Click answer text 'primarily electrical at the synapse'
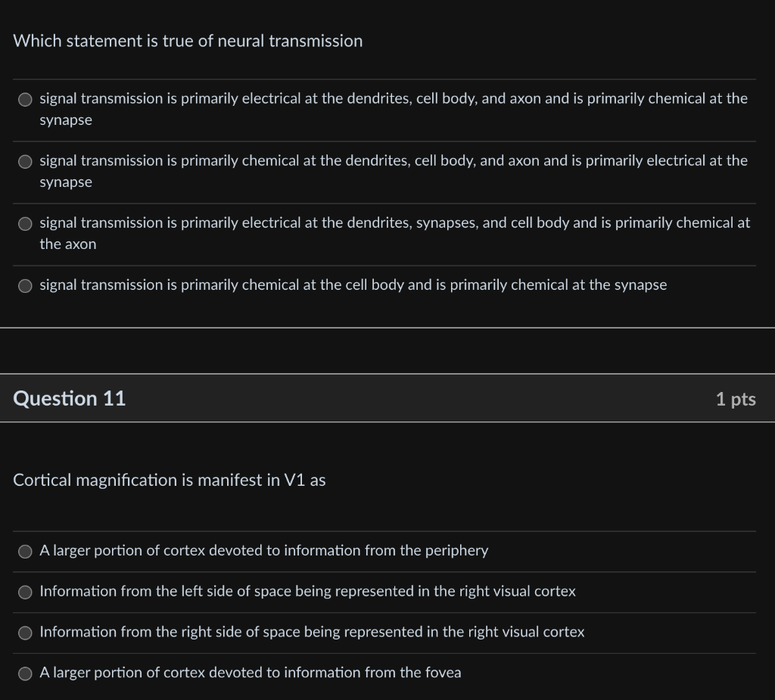The height and width of the screenshot is (700, 775). coord(394,171)
